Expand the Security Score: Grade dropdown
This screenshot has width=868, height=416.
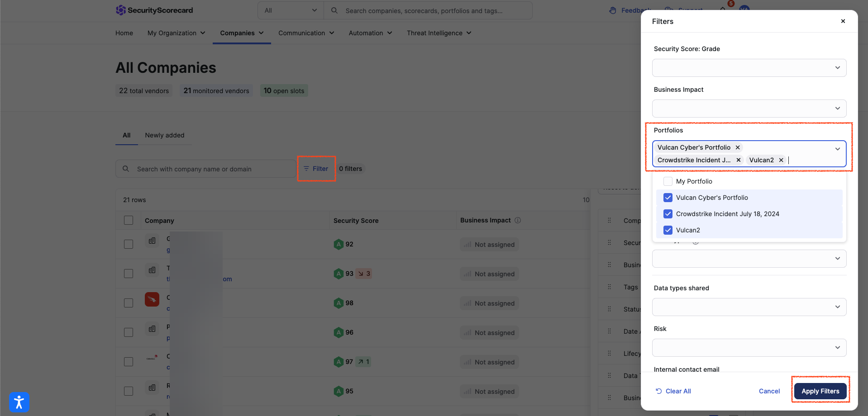(x=749, y=68)
